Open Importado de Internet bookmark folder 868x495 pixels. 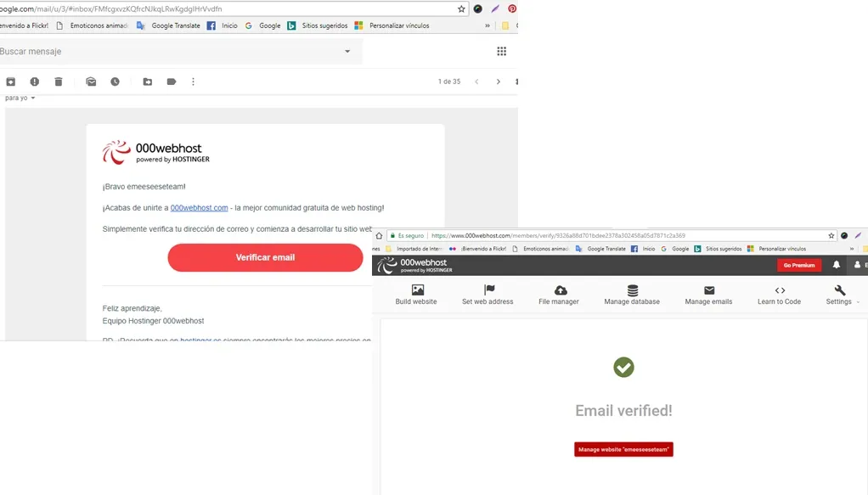414,249
